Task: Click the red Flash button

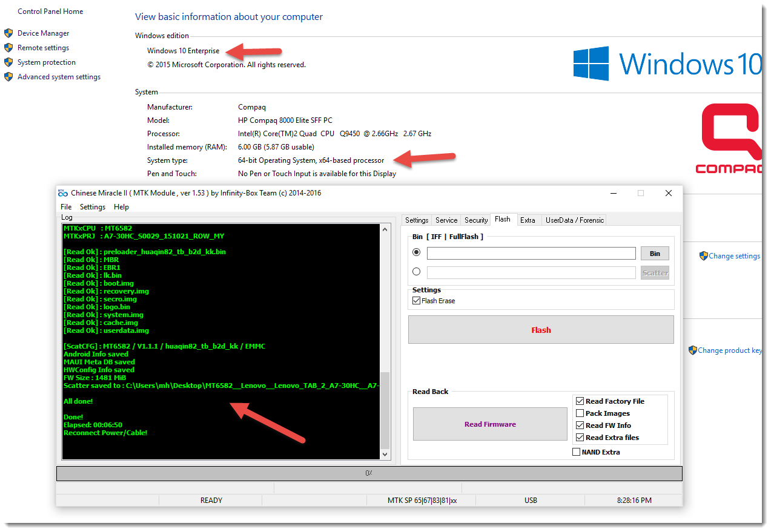Action: pyautogui.click(x=541, y=330)
